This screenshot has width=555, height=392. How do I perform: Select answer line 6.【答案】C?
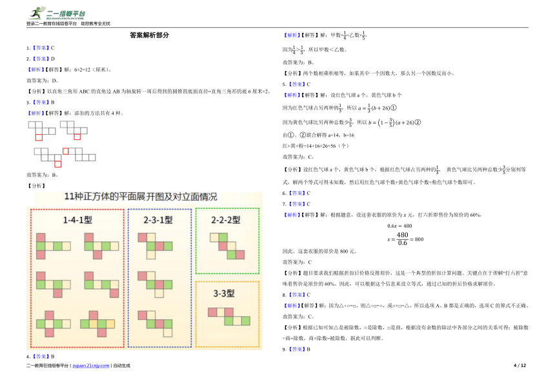click(x=297, y=193)
